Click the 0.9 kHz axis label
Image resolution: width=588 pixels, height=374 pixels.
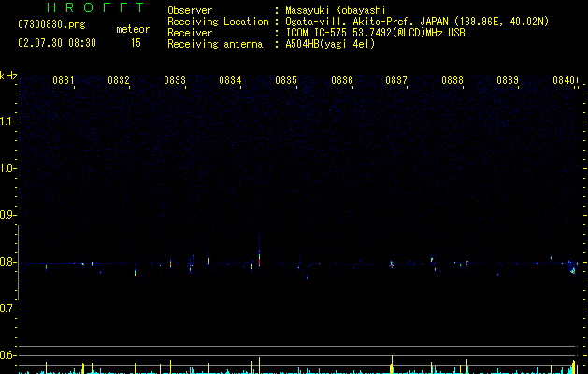pos(7,215)
